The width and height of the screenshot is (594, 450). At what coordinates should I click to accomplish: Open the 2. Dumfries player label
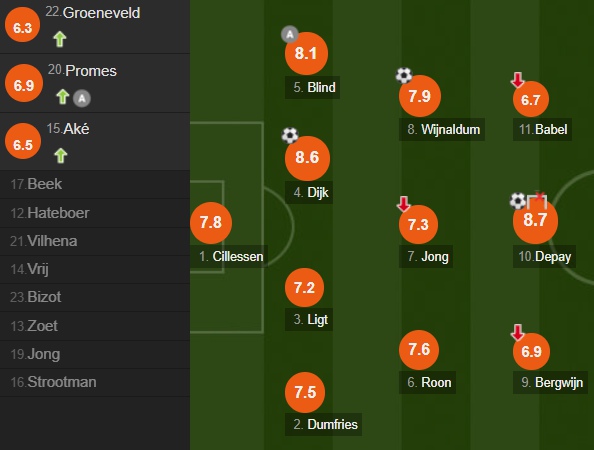(324, 424)
